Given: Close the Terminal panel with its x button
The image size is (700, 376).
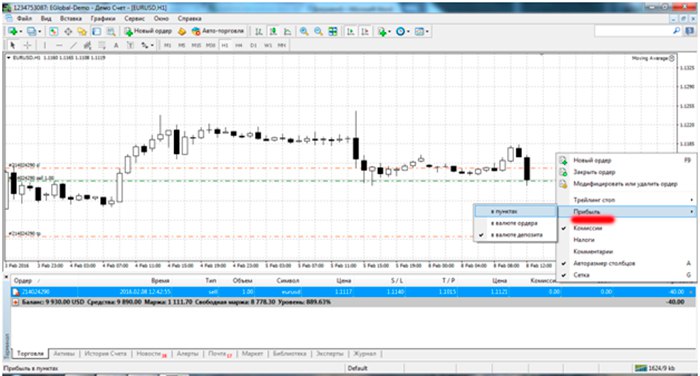Looking at the screenshot, I should [6, 277].
